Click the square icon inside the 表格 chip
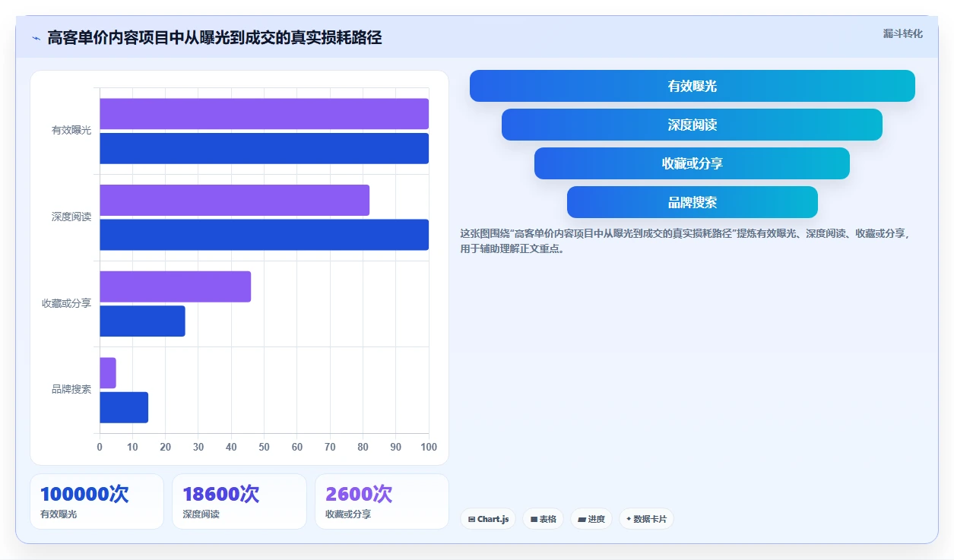954x560 pixels. (x=534, y=519)
